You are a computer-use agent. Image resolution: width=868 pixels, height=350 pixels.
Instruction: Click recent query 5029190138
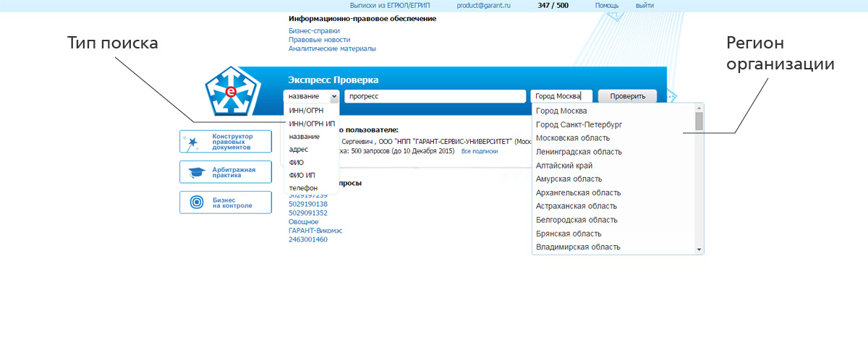pos(308,204)
